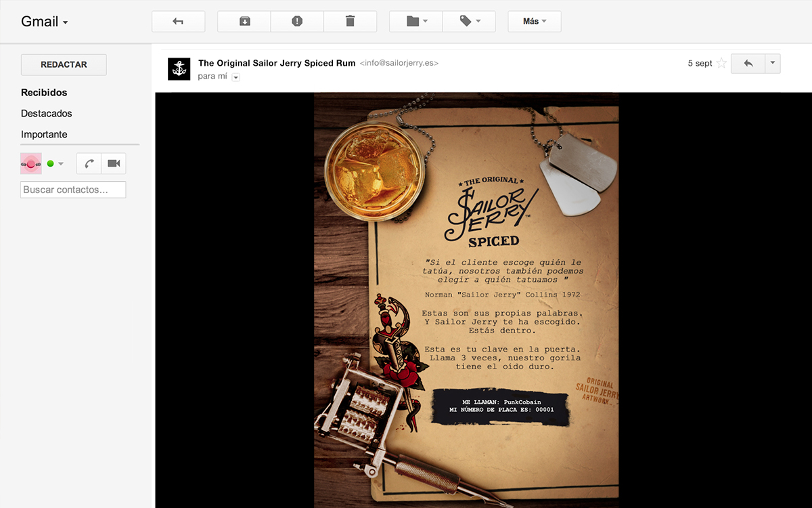Open the Move to folder dropdown
812x508 pixels.
(416, 21)
